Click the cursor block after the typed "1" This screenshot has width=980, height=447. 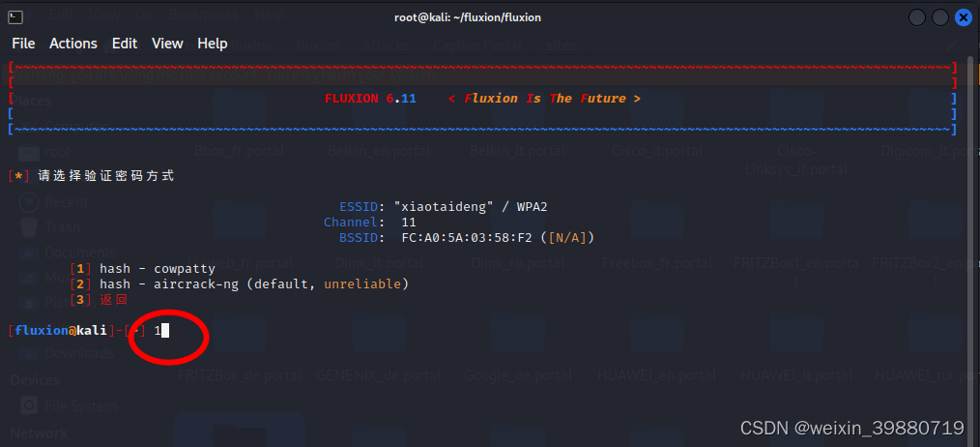pos(165,331)
